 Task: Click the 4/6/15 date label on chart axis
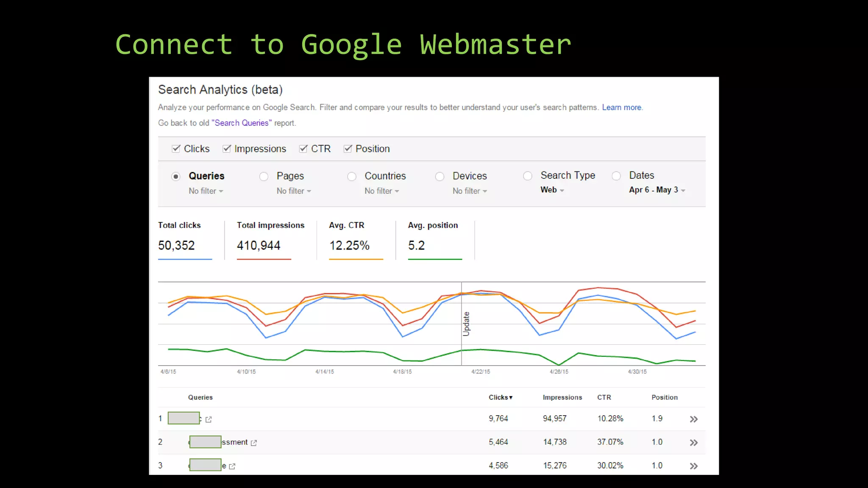click(168, 372)
